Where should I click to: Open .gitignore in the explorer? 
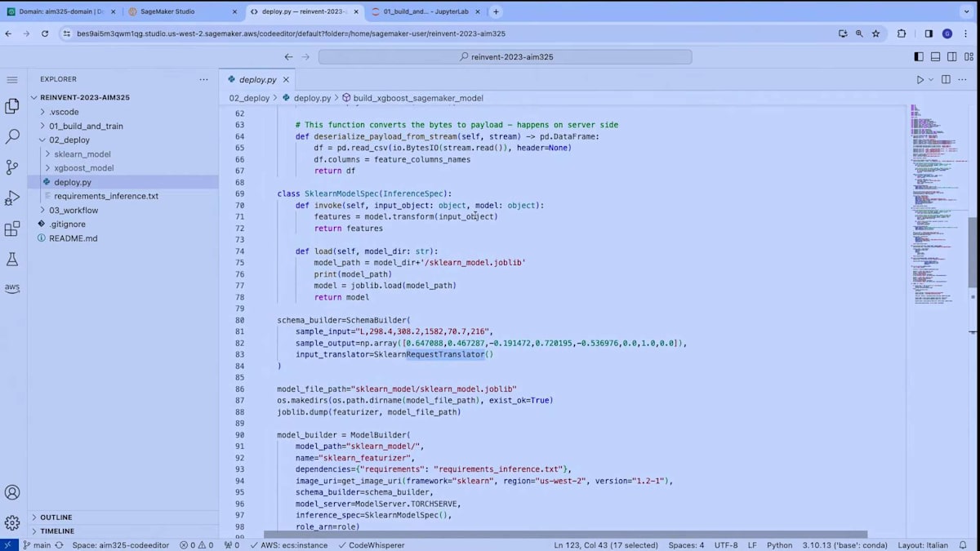tap(67, 224)
